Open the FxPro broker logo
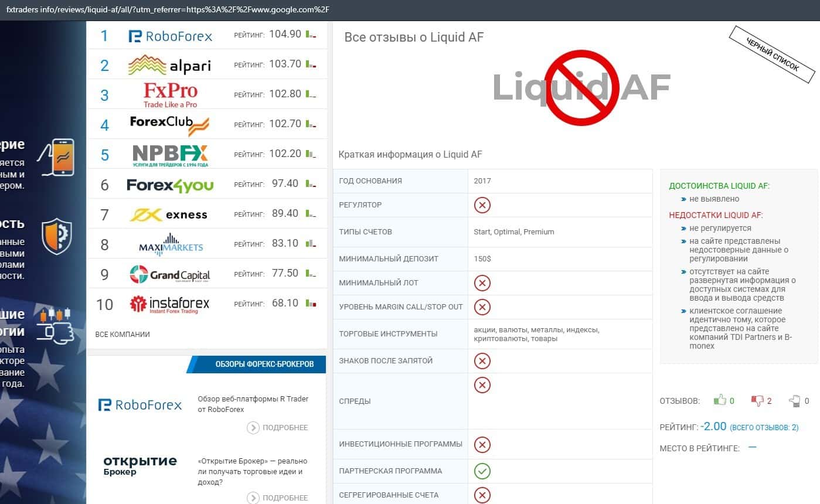The image size is (820, 504). pos(171,95)
